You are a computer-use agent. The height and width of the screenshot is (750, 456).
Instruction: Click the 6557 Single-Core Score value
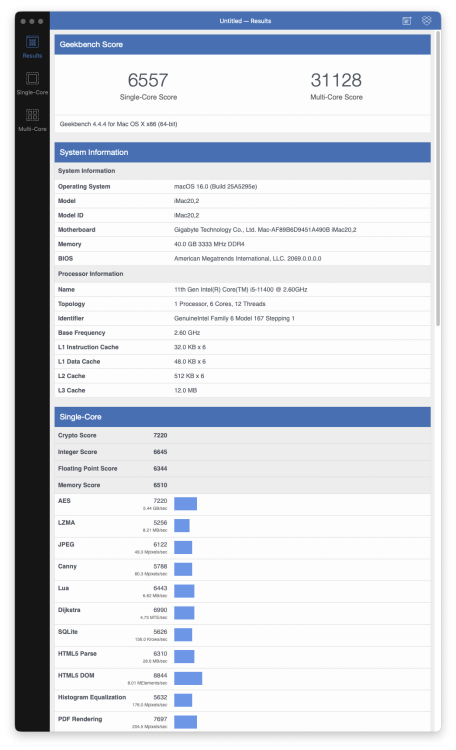148,80
